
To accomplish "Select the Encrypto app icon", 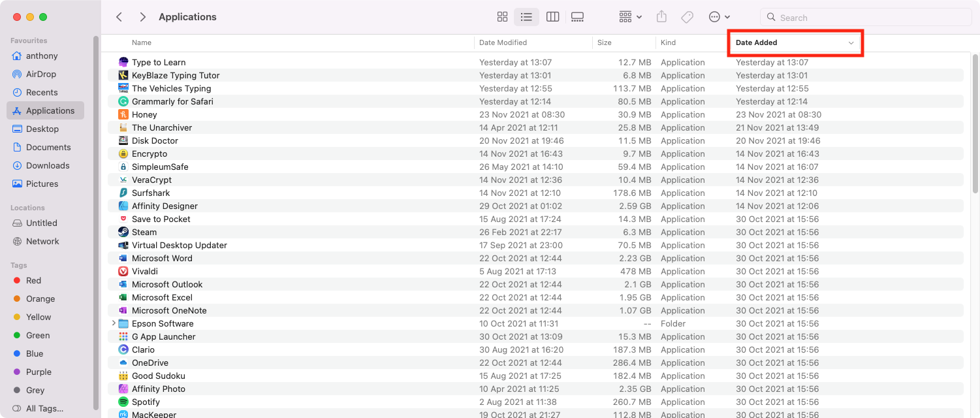I will pyautogui.click(x=123, y=153).
